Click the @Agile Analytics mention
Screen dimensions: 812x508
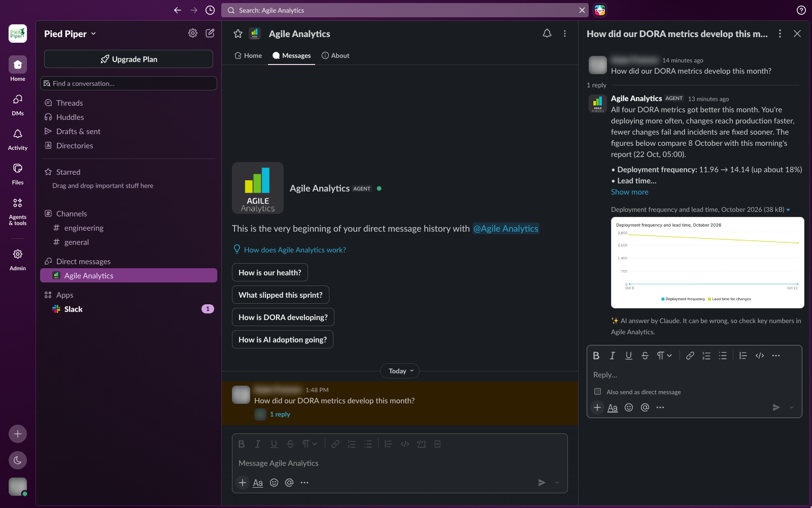pos(505,229)
